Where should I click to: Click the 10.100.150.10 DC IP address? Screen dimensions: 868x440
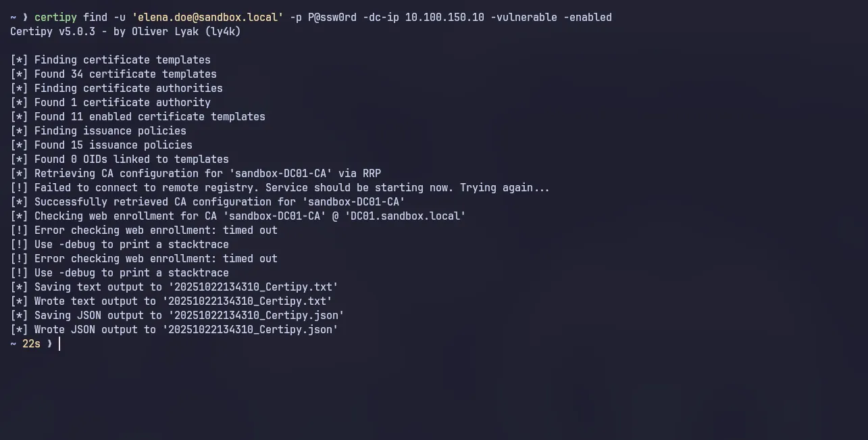click(444, 17)
